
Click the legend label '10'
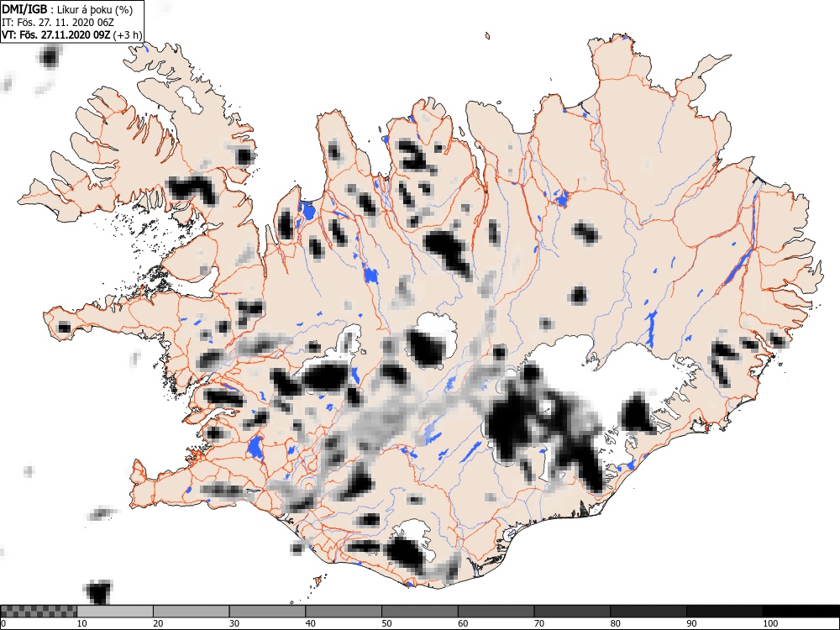(x=81, y=623)
